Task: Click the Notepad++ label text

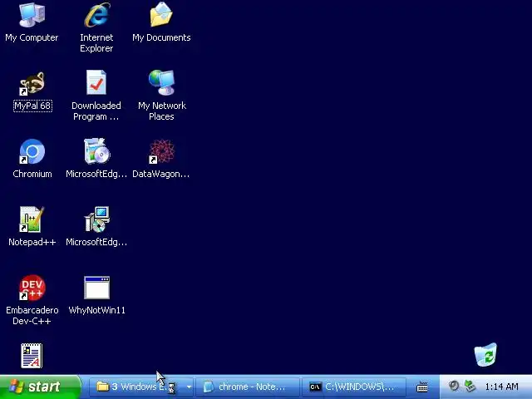Action: 32,242
